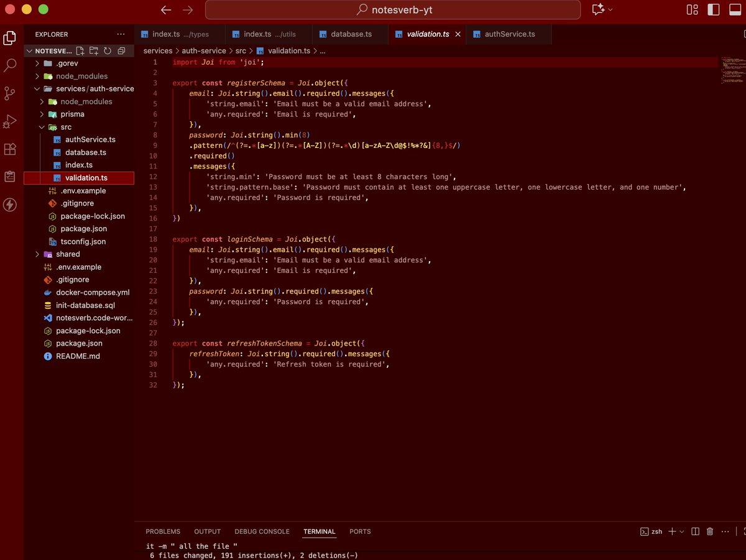Open Explorer more actions ellipsis menu

point(121,34)
